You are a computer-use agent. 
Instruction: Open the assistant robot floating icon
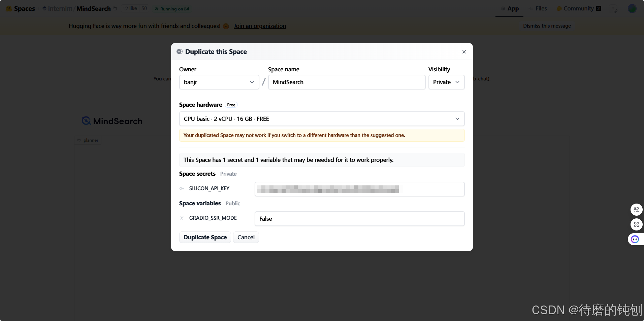click(x=635, y=239)
